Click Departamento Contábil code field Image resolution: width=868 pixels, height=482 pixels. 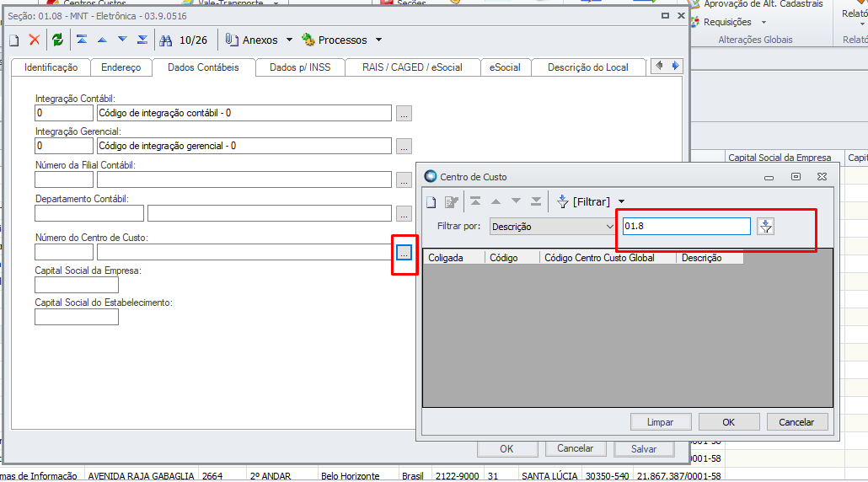[89, 213]
